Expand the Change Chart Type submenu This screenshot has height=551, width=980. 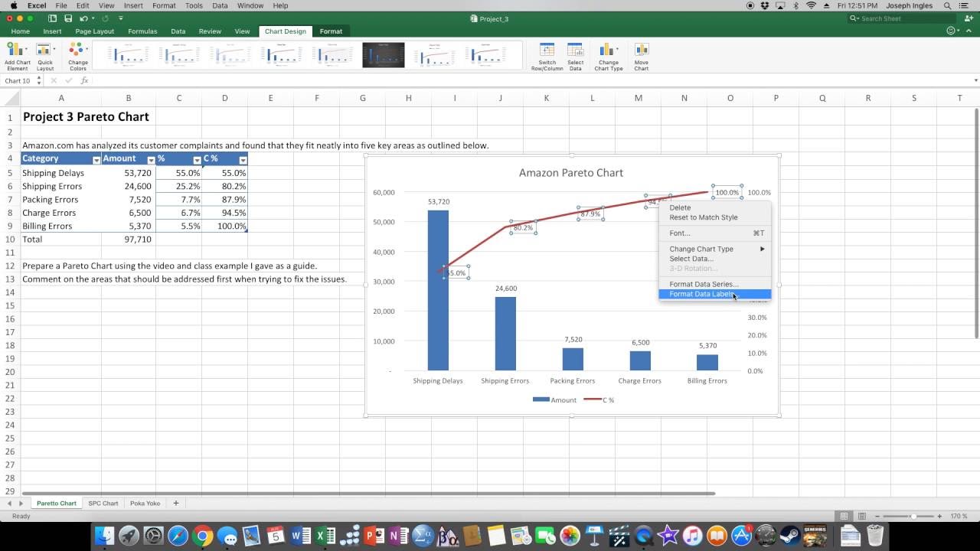715,249
